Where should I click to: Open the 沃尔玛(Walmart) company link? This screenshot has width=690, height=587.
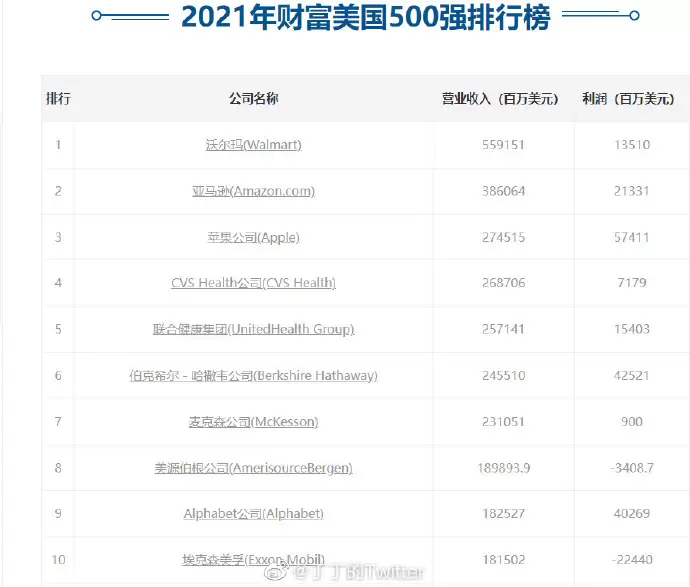click(x=253, y=145)
